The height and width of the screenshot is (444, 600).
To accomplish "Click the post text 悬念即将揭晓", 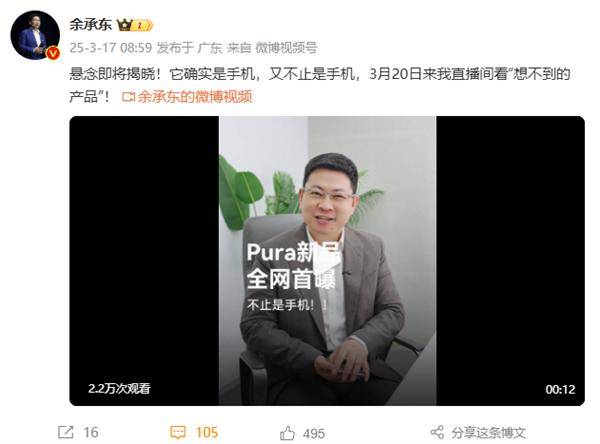I will [x=113, y=74].
